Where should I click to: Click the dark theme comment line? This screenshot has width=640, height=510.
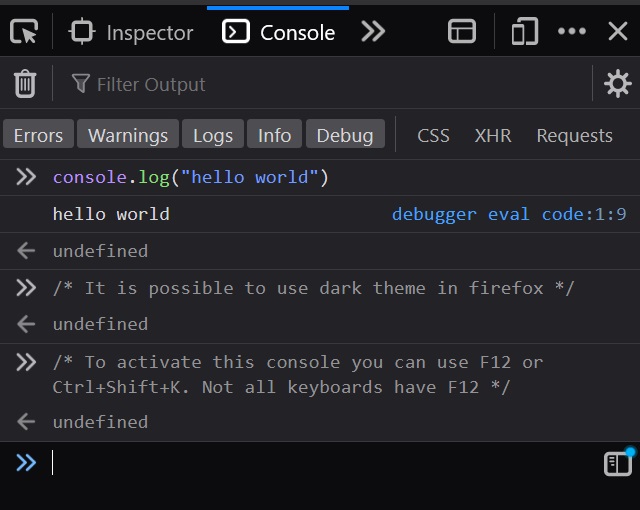click(x=313, y=288)
